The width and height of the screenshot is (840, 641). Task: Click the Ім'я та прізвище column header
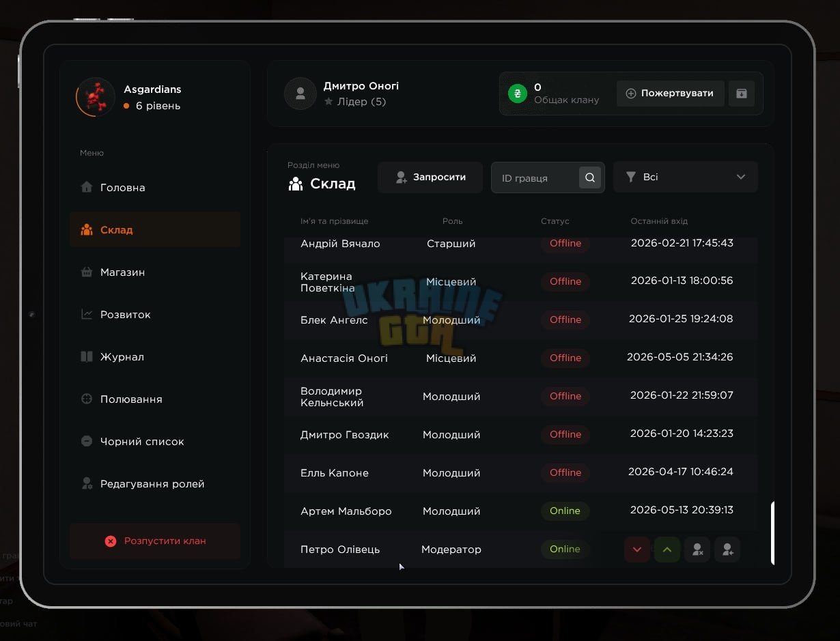click(x=334, y=221)
